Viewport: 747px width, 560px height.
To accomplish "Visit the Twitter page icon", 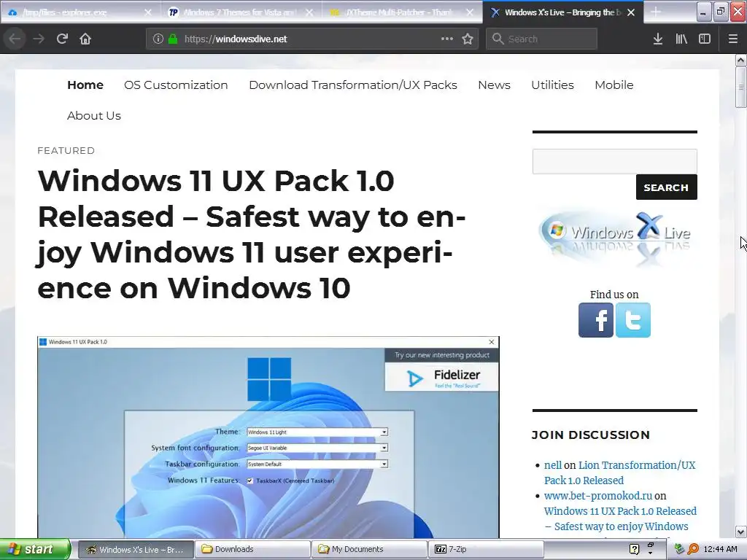I will (x=632, y=320).
